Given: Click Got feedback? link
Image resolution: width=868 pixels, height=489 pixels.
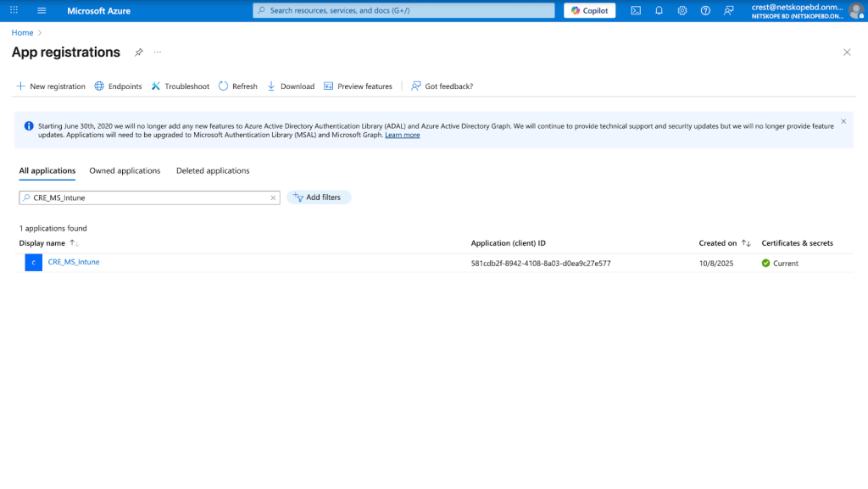Looking at the screenshot, I should pos(442,86).
